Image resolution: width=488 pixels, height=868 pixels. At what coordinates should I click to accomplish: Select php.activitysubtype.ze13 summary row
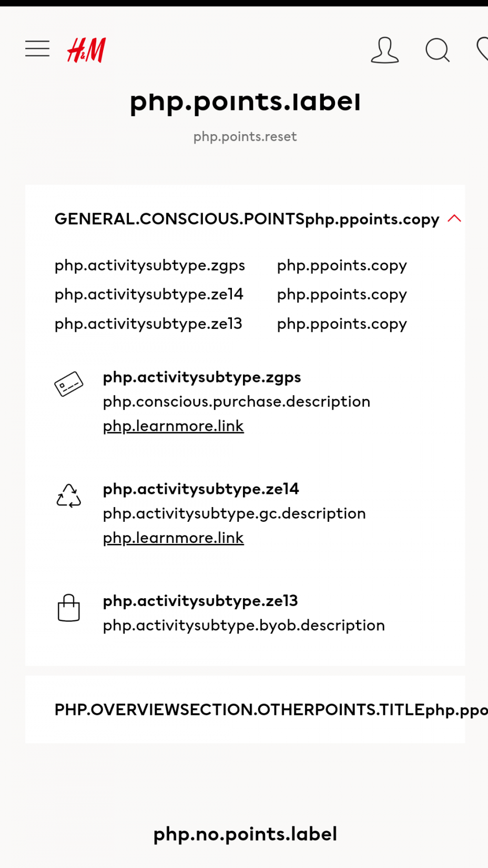point(148,324)
